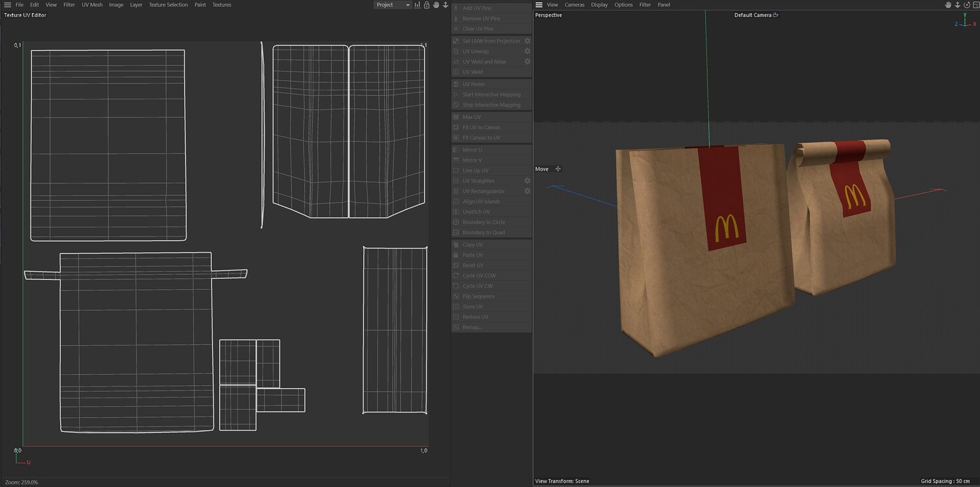Screen dimensions: 980x487
Task: Open the Options menu in viewport
Action: pyautogui.click(x=623, y=5)
